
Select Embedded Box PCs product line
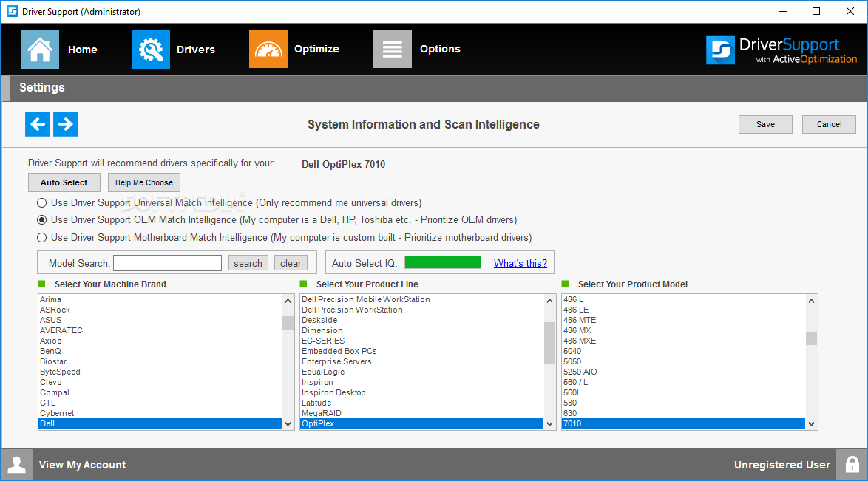pyautogui.click(x=422, y=351)
